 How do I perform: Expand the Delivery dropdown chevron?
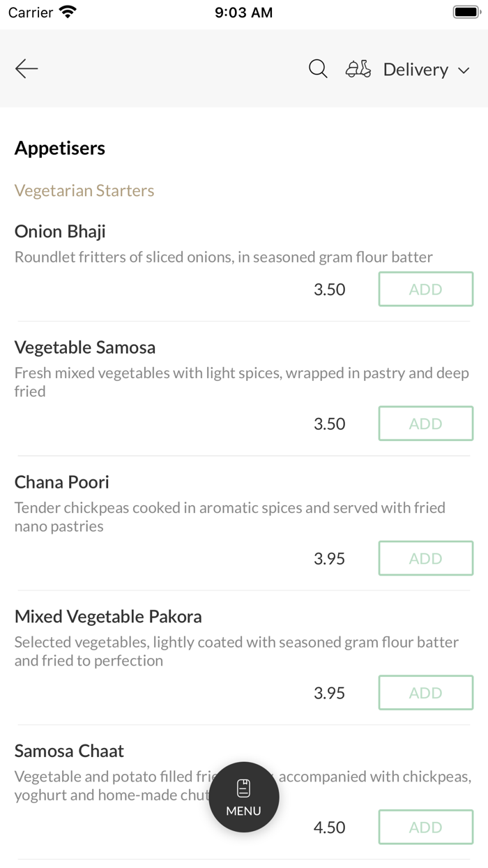pos(464,70)
